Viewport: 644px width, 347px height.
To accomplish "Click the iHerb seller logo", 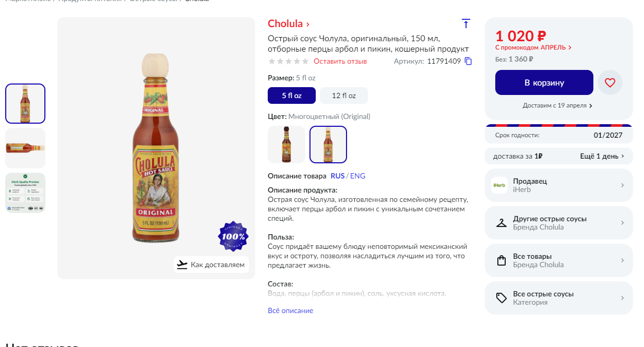I will tap(499, 185).
